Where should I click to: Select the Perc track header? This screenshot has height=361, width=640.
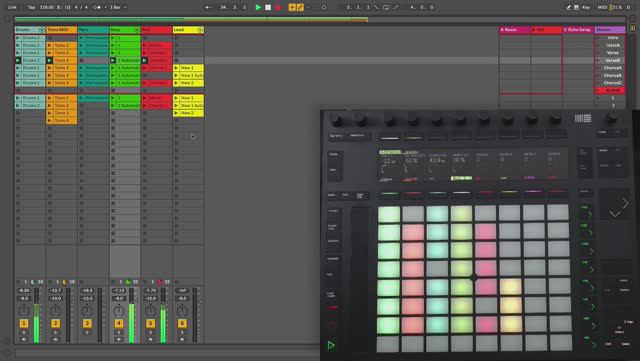[93, 30]
